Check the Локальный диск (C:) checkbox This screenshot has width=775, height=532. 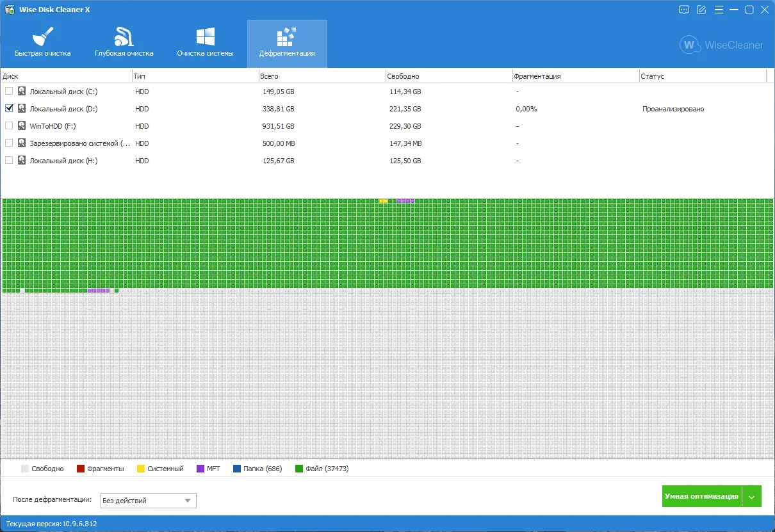9,92
